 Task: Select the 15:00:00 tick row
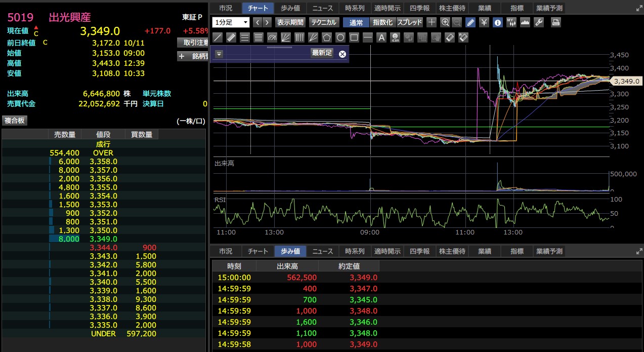coord(426,278)
